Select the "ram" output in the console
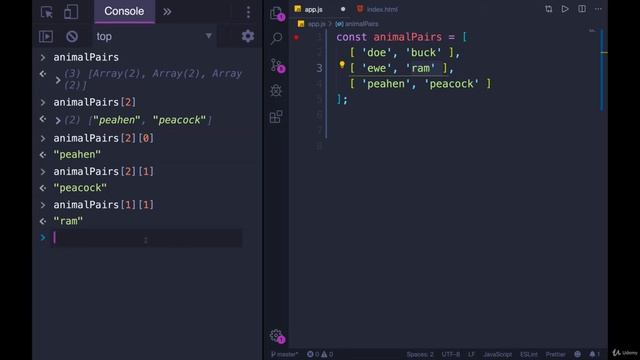The image size is (640, 360). [x=68, y=221]
